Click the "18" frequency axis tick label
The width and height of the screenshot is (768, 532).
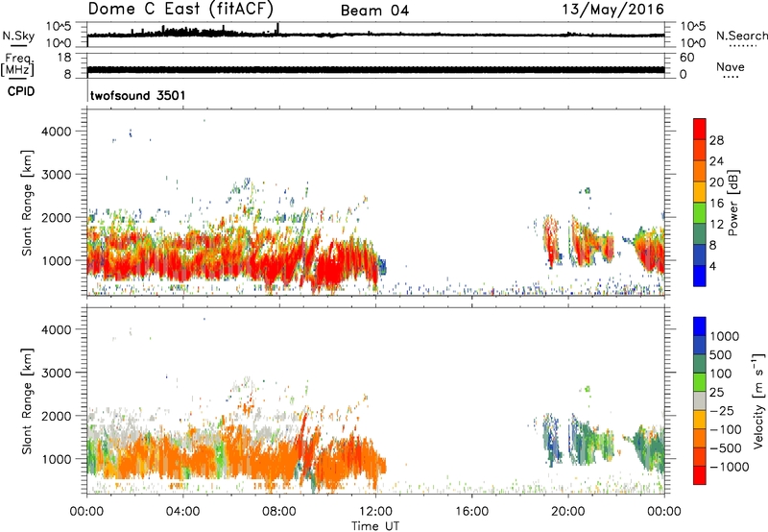coord(64,58)
